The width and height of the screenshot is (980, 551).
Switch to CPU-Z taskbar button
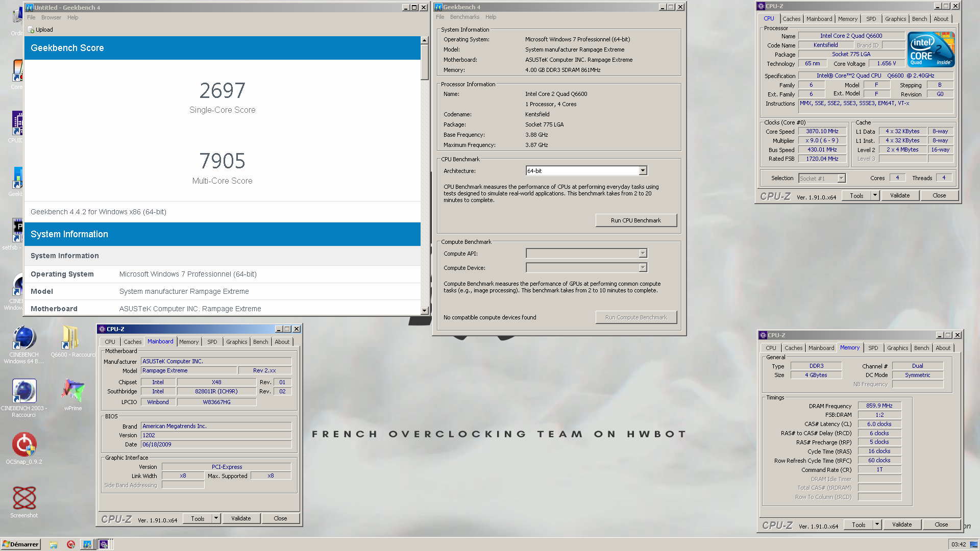click(104, 544)
